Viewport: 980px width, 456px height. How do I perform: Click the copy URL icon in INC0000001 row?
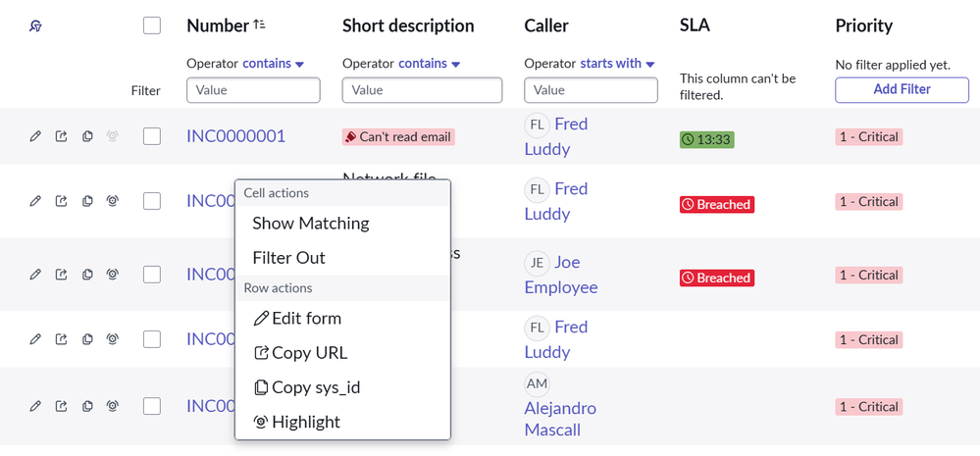tap(61, 136)
